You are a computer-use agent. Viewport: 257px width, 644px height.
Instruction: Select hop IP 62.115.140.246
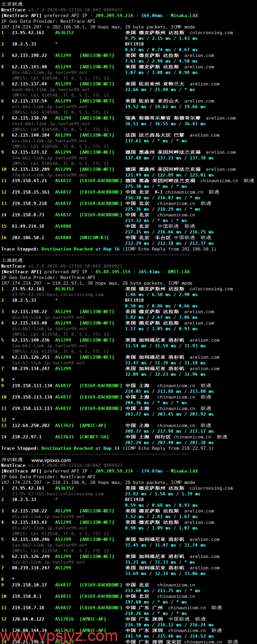(x=31, y=539)
